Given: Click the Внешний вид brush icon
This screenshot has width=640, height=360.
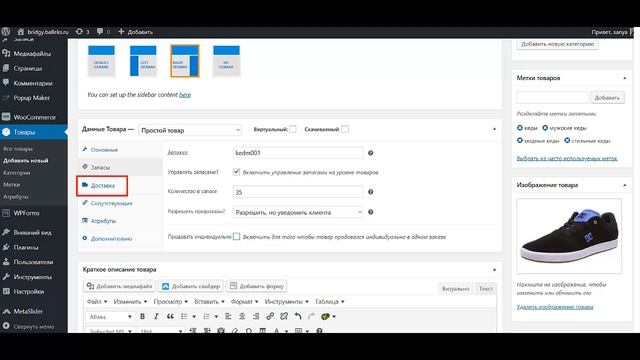Looking at the screenshot, I should (x=6, y=232).
